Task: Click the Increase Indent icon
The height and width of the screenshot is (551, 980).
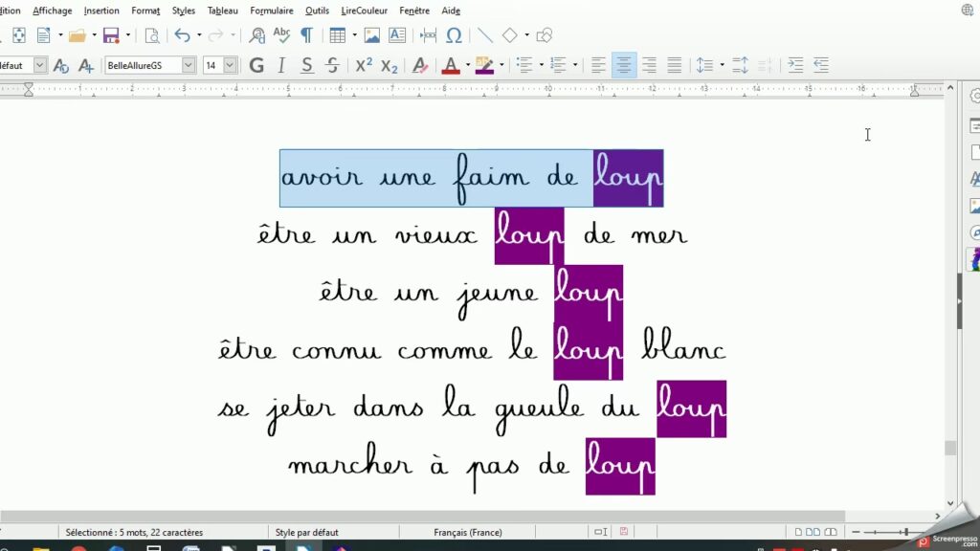Action: coord(795,65)
